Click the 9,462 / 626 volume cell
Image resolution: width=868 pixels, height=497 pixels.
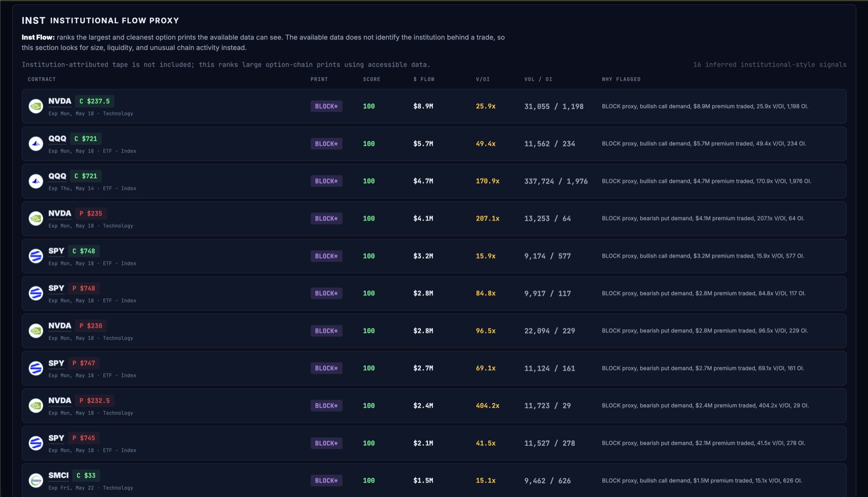(547, 481)
